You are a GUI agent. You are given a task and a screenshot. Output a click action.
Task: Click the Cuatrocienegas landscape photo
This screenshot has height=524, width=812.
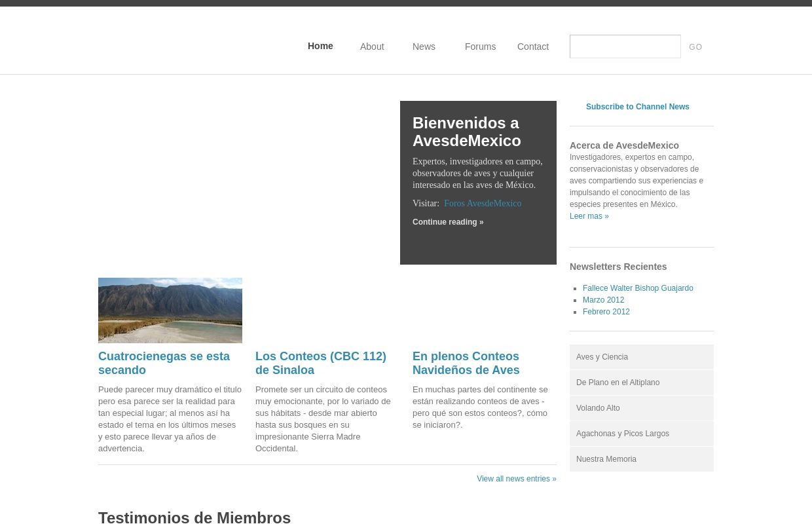(x=170, y=310)
